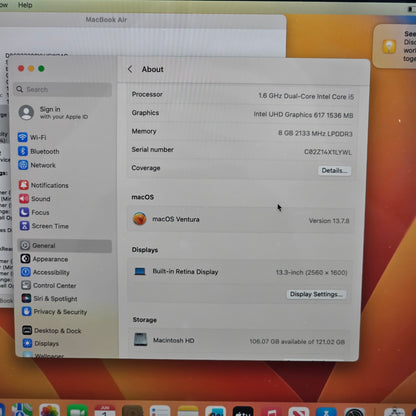Click the 8 GB 2133 MHz LPDDR3 value
This screenshot has width=416, height=416.
(315, 133)
